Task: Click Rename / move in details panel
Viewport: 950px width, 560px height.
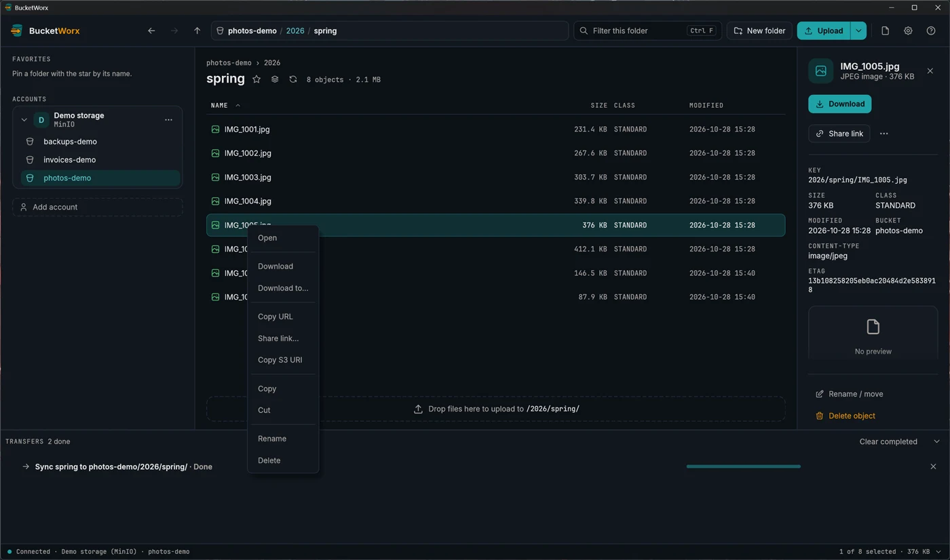Action: [x=849, y=394]
